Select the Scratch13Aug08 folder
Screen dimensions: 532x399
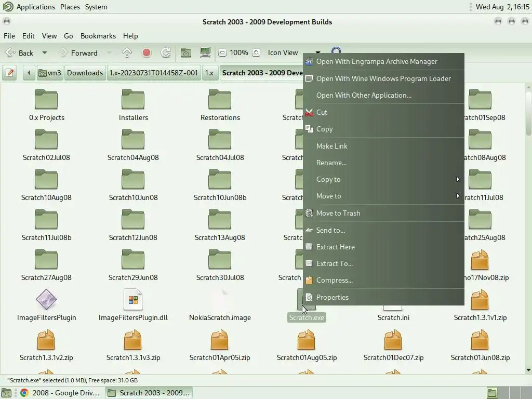point(220,220)
